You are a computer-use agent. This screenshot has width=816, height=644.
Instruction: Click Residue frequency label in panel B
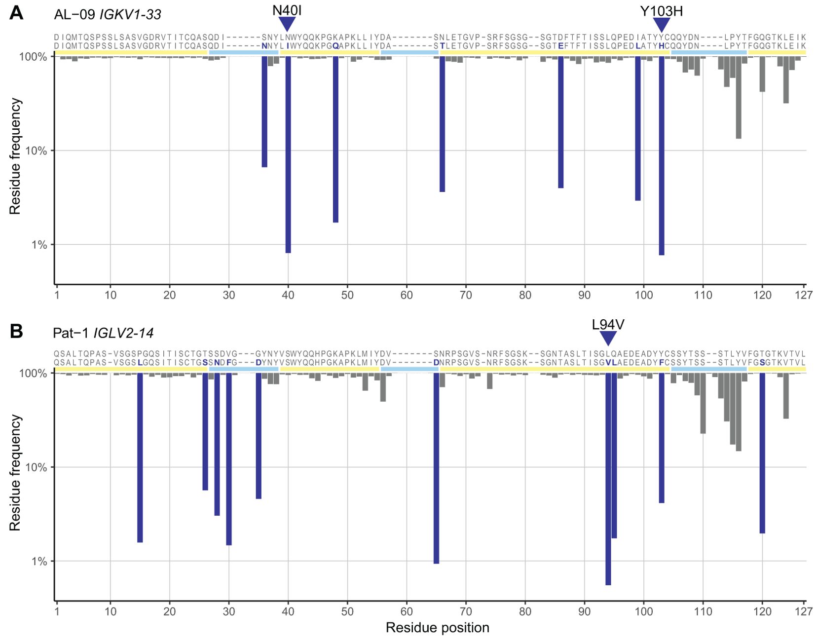point(15,473)
